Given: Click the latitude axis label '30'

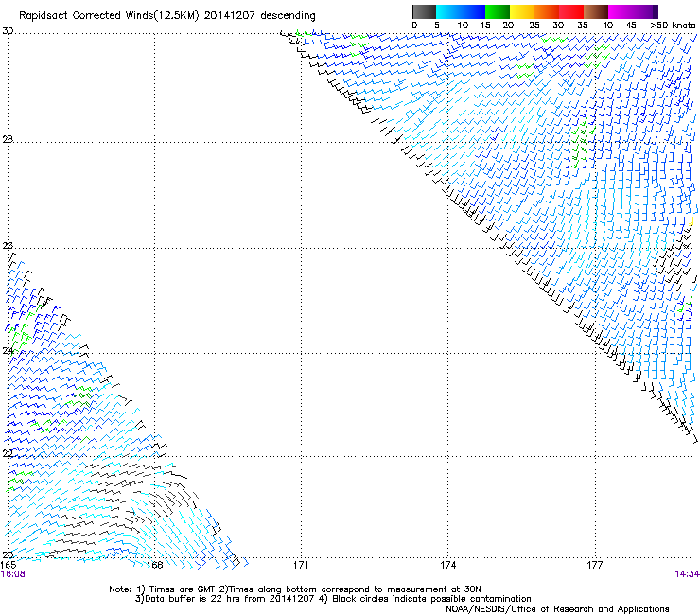Looking at the screenshot, I should [x=8, y=31].
